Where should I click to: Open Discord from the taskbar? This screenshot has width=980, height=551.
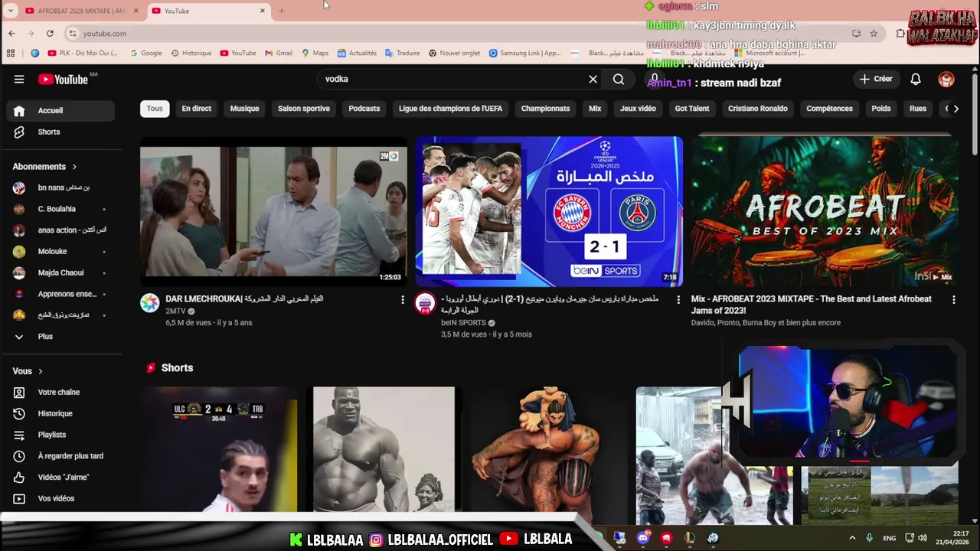pos(643,538)
